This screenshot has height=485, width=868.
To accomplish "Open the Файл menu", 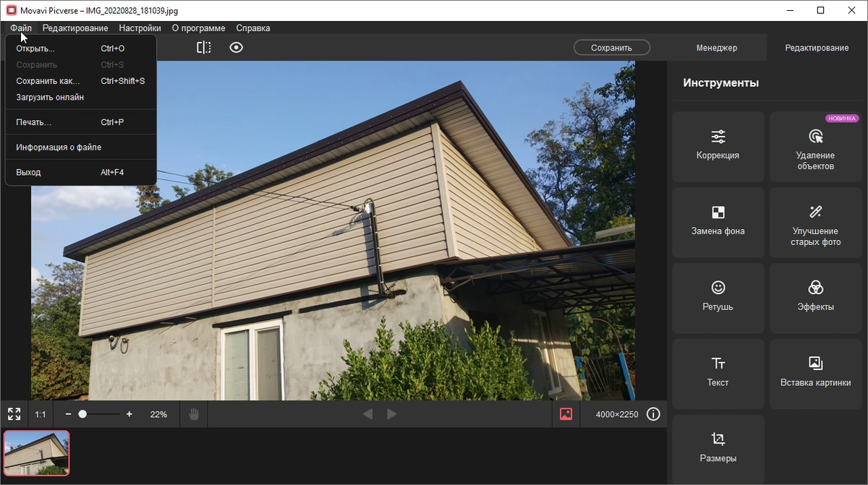I will click(x=21, y=28).
